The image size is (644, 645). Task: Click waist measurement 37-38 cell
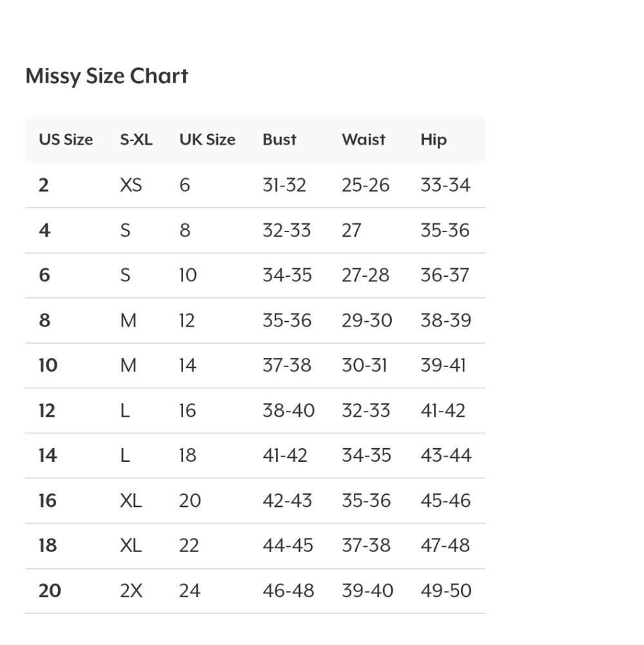(x=366, y=546)
